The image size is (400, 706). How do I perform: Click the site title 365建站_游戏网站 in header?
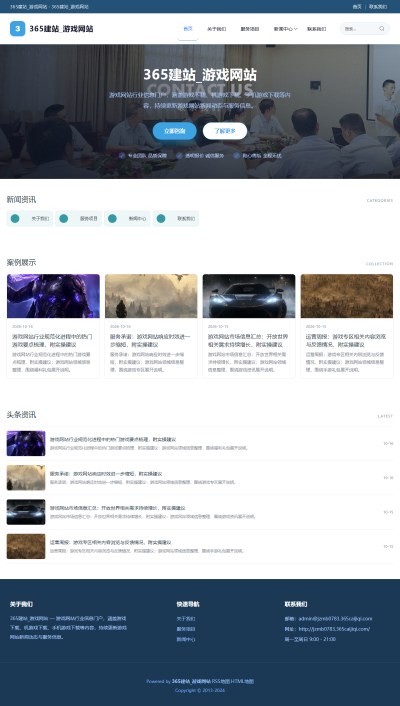pyautogui.click(x=61, y=29)
